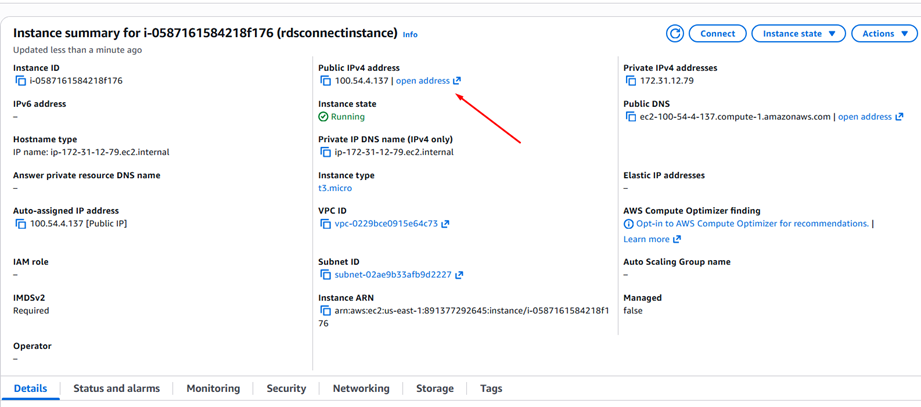Click external link icon next to Public DNS
This screenshot has width=921, height=407.
pyautogui.click(x=899, y=117)
